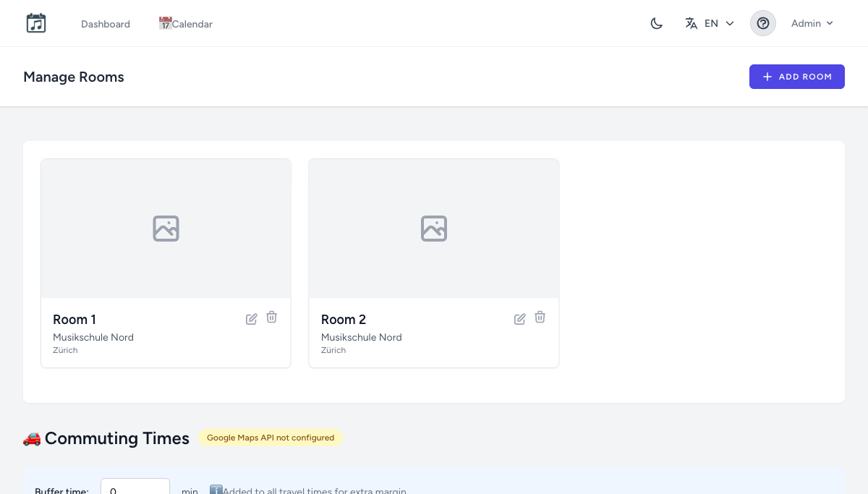Click the Room 2 title text
This screenshot has height=494, width=868.
point(344,320)
